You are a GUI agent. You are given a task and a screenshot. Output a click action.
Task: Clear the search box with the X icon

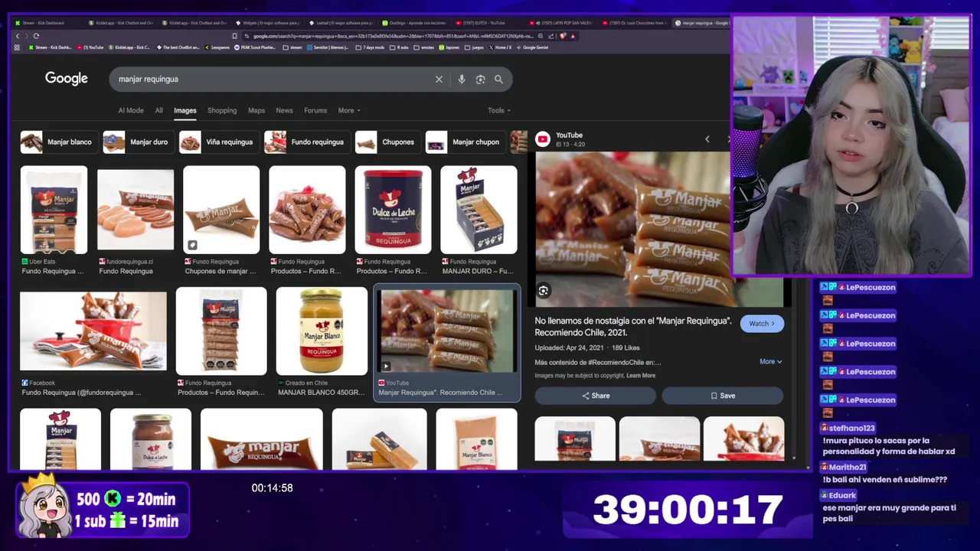point(439,79)
